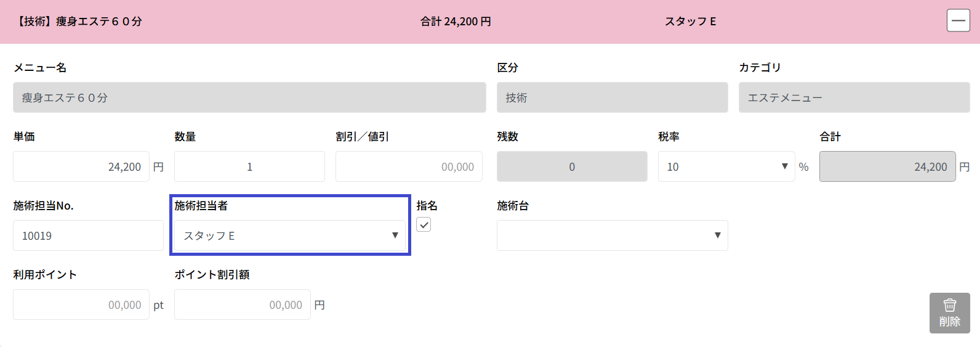The image size is (980, 347).
Task: Expand the 税率 tax rate dropdown
Action: [x=726, y=166]
